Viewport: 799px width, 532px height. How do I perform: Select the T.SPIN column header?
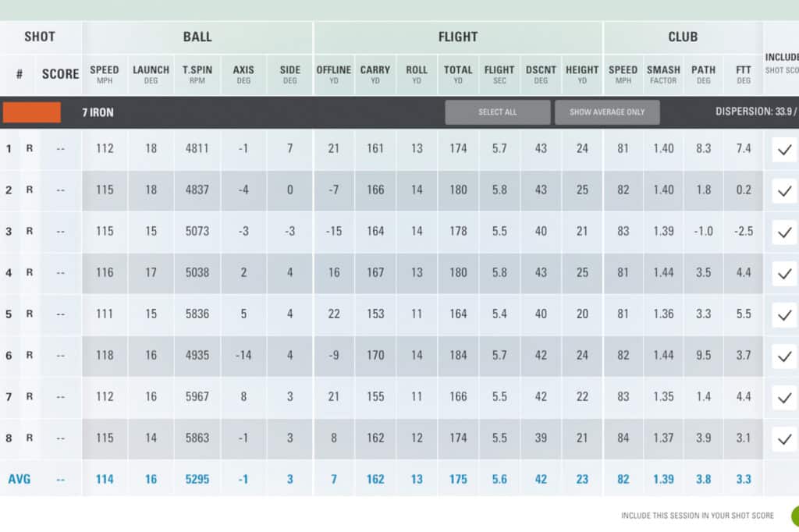pos(197,74)
